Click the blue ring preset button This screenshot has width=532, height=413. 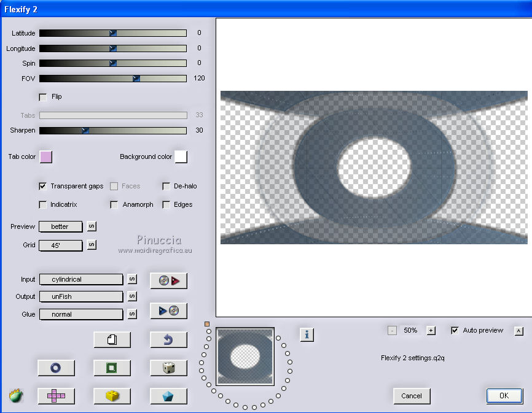(56, 368)
